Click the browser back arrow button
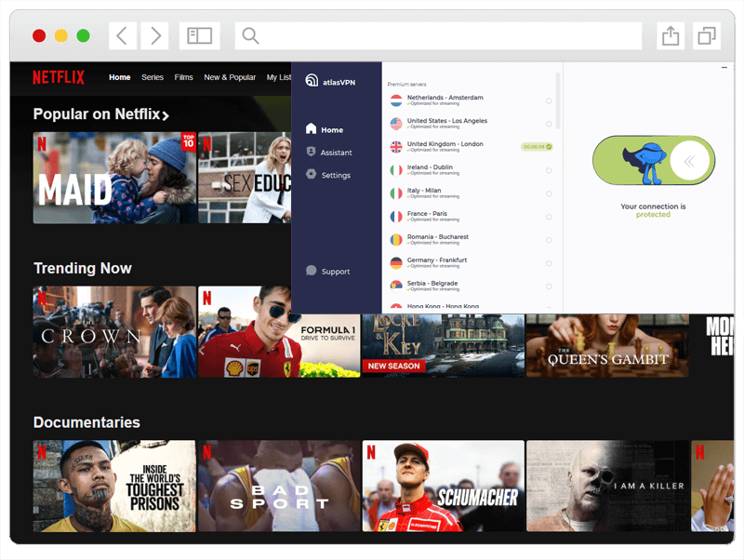The image size is (744, 560). pos(123,35)
